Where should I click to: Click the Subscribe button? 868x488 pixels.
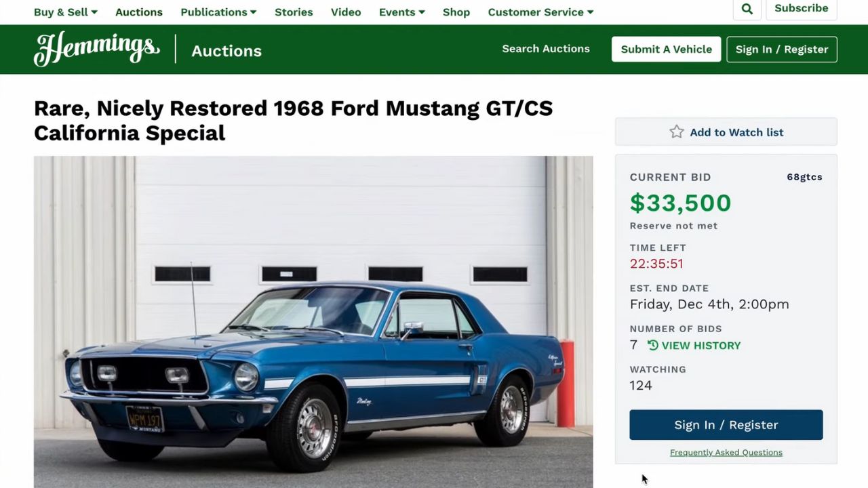[801, 9]
